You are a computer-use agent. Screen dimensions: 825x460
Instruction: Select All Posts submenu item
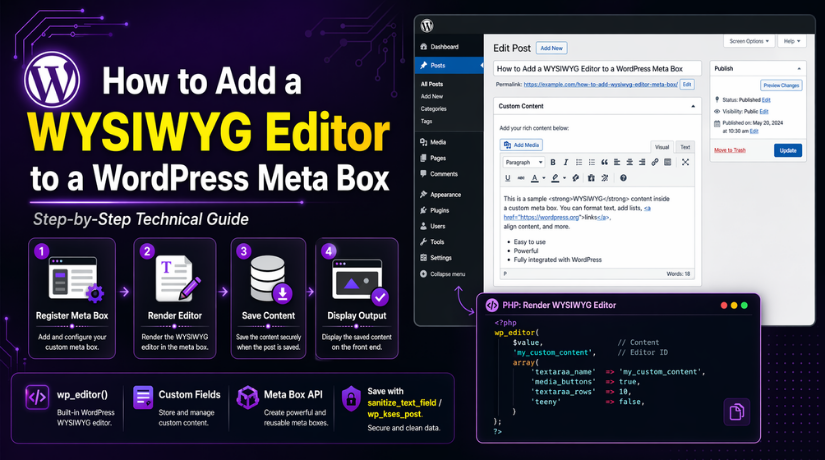tap(432, 84)
